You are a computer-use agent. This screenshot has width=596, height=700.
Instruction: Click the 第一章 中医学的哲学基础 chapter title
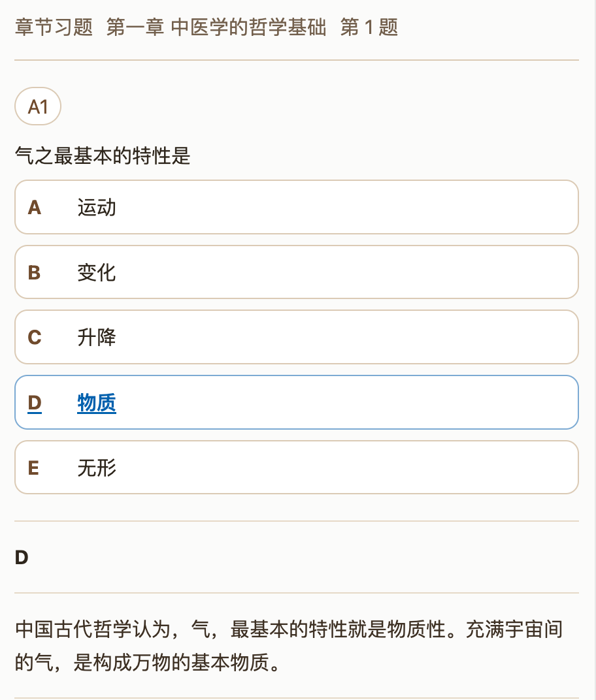pyautogui.click(x=216, y=27)
